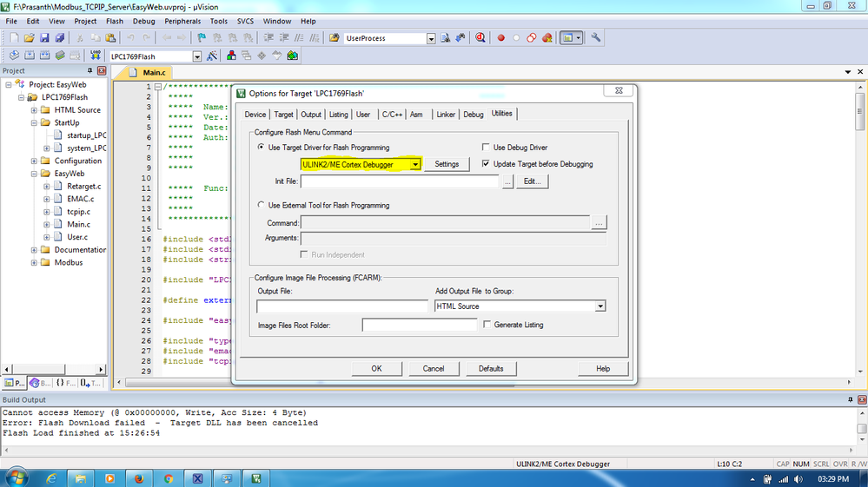Click the Translate file icon
This screenshot has width=868, height=487.
click(14, 56)
